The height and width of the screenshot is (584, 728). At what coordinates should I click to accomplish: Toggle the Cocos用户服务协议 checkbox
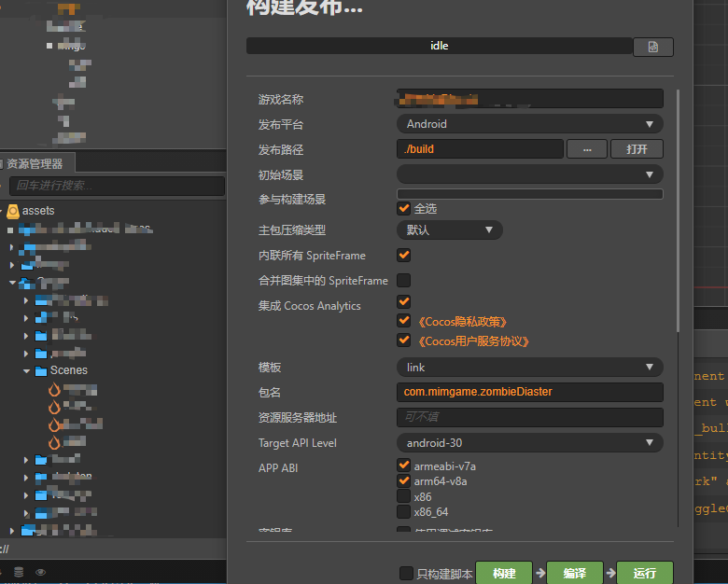click(404, 341)
